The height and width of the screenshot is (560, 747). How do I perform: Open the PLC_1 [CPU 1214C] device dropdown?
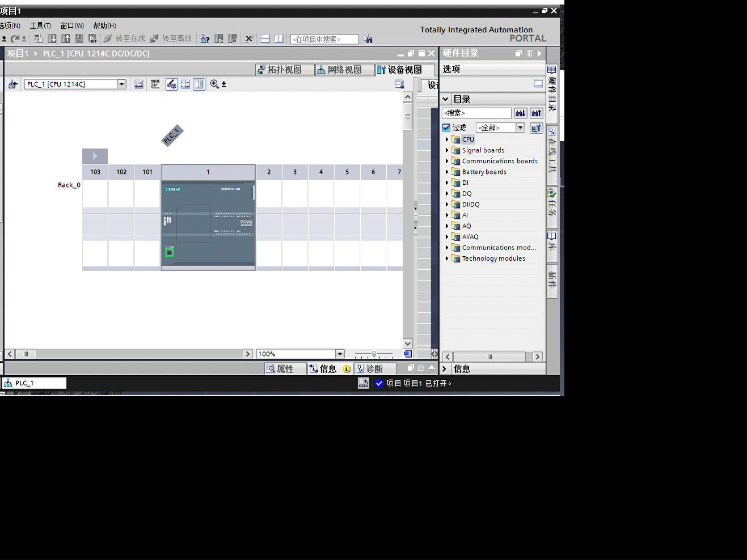tap(121, 84)
